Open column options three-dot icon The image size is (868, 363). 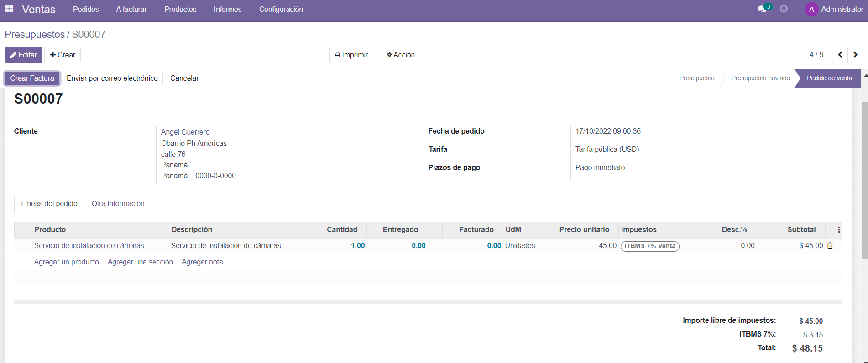click(x=839, y=230)
